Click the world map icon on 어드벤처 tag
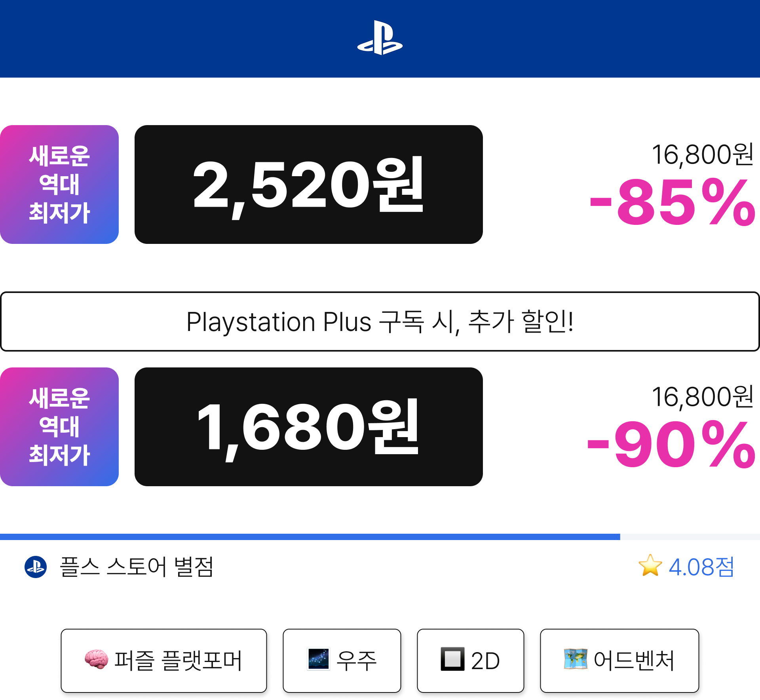760x700 pixels. pyautogui.click(x=576, y=659)
